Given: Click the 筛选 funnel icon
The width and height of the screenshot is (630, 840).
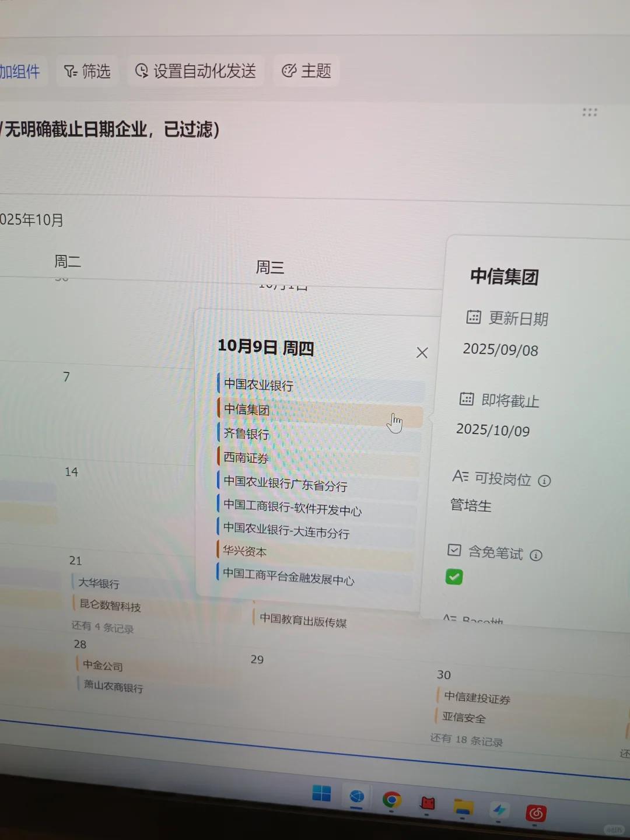Looking at the screenshot, I should point(70,72).
